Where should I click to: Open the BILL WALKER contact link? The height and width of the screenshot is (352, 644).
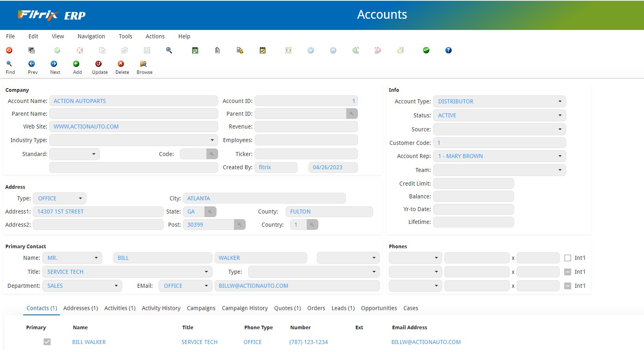point(89,342)
